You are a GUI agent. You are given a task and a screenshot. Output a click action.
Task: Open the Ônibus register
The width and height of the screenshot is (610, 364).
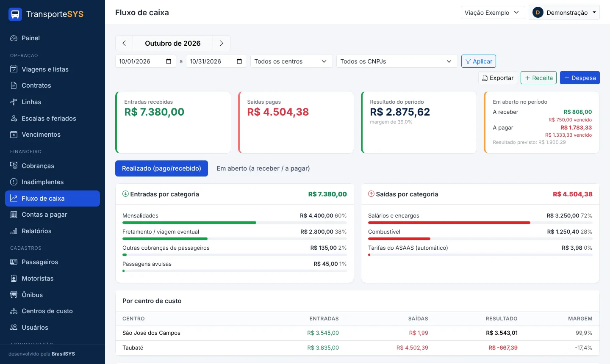click(x=53, y=295)
